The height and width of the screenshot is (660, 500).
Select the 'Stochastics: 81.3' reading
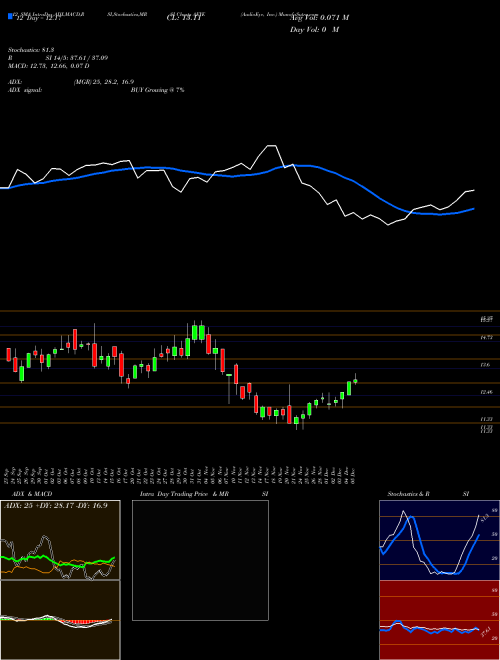tap(31, 50)
